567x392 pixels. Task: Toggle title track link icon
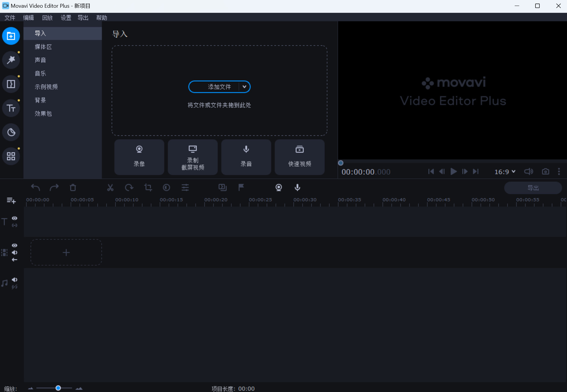pos(15,225)
